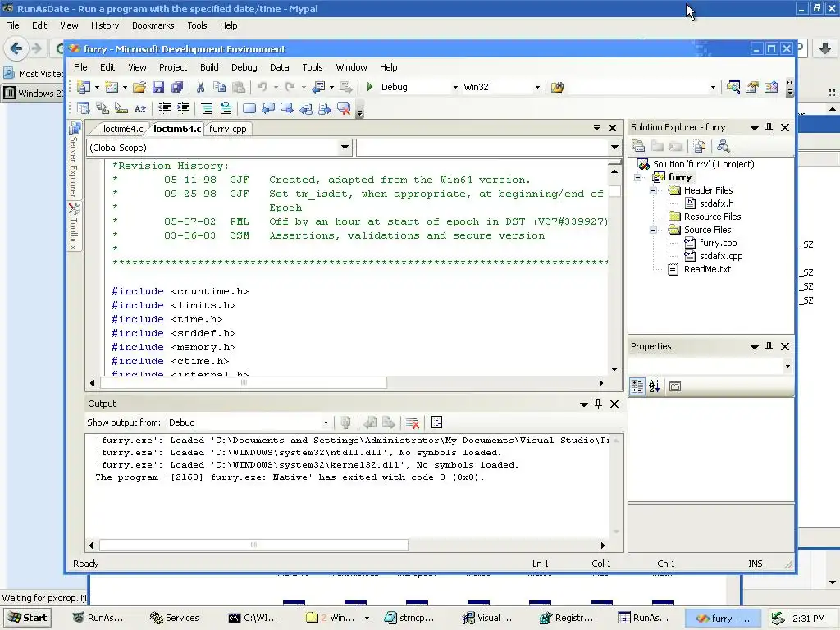Switch to Services in the taskbar
The image size is (840, 630).
coord(175,618)
